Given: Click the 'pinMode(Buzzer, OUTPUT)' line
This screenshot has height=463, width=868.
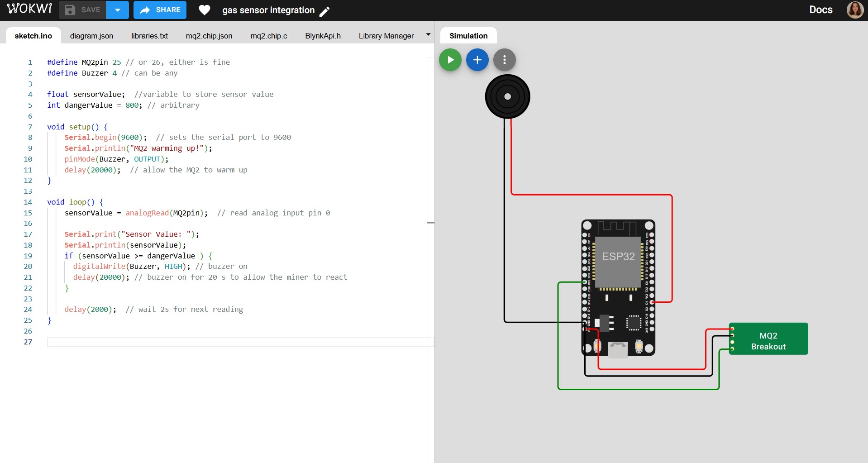Looking at the screenshot, I should (x=116, y=159).
